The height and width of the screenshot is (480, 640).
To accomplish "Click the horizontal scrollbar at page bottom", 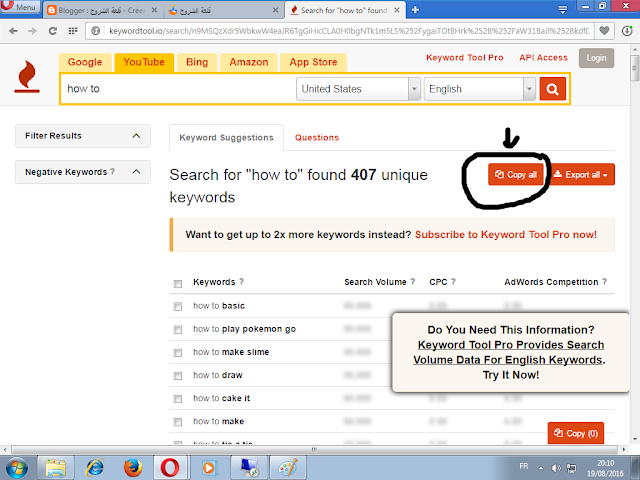I will (314, 449).
